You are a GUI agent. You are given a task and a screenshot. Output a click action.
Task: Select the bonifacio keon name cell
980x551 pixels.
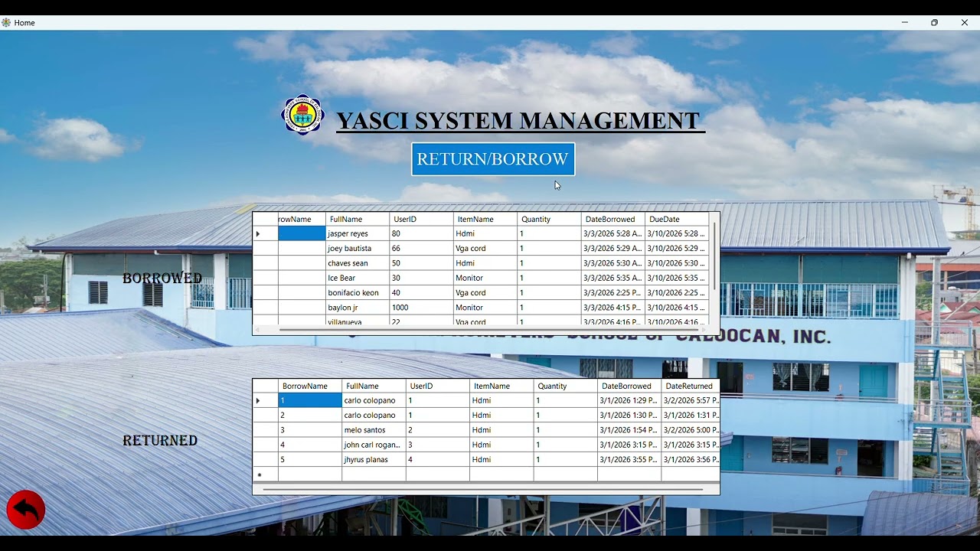(358, 292)
